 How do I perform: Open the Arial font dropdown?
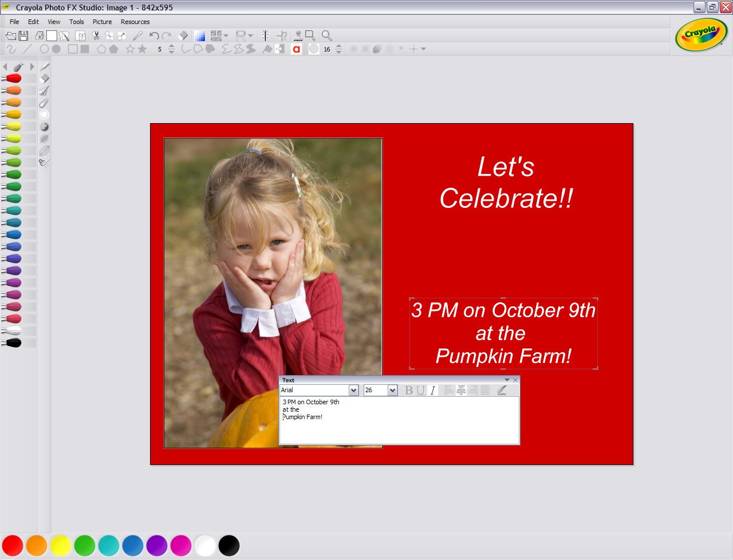coord(353,391)
